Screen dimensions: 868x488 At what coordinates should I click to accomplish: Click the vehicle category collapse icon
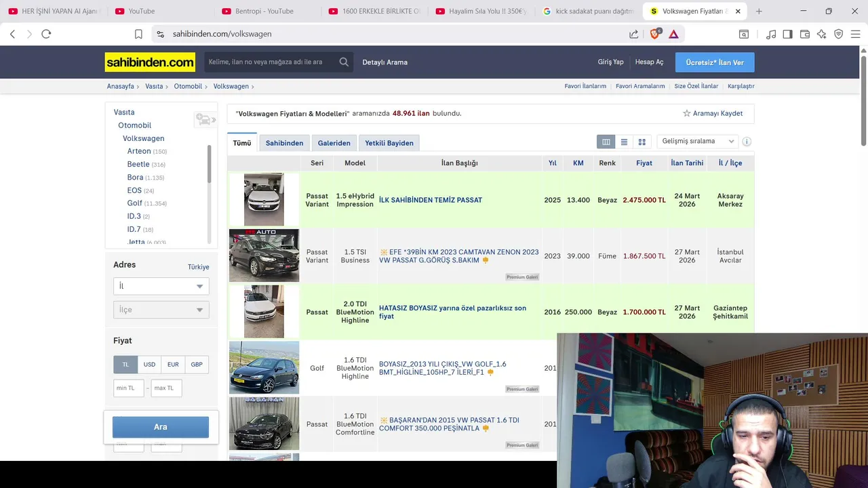(x=204, y=120)
